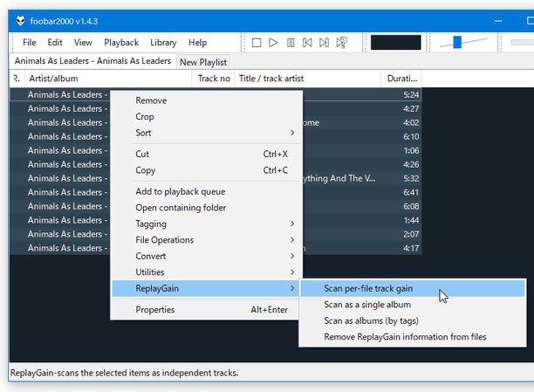Viewport: 534px width, 392px height.
Task: Select Copy in the context menu
Action: tap(207, 170)
